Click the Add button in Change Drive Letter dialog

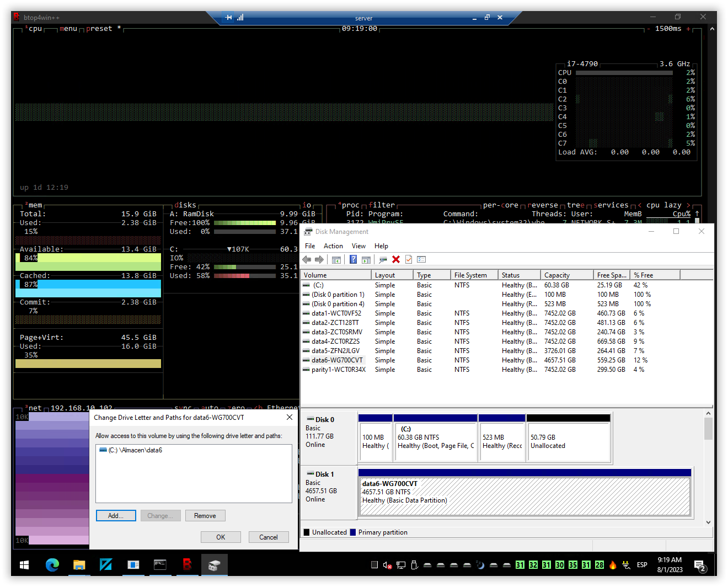pos(116,515)
